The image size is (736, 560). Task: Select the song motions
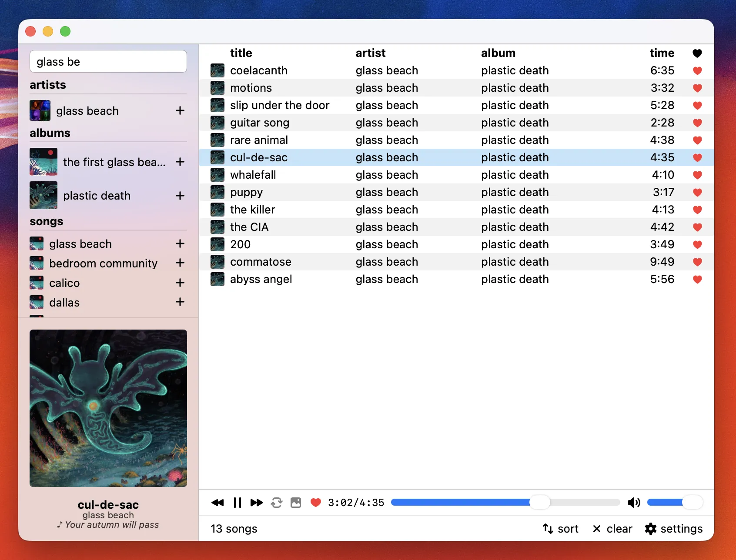tap(456, 88)
